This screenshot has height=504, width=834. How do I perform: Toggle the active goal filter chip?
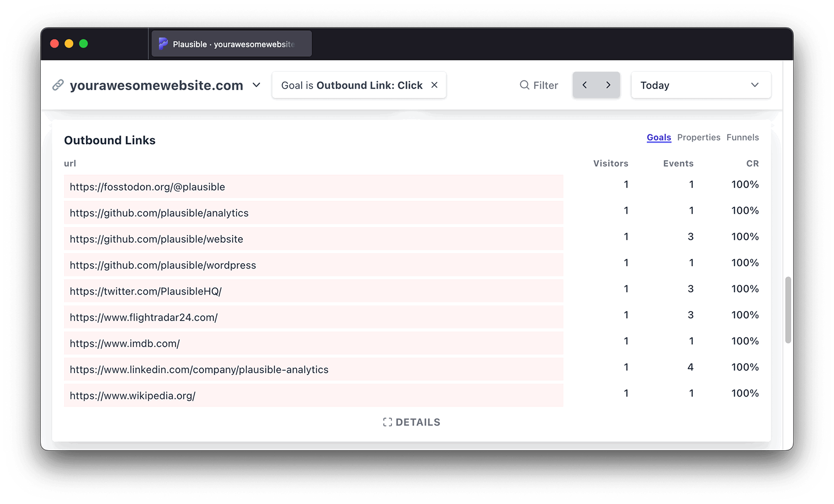(351, 85)
